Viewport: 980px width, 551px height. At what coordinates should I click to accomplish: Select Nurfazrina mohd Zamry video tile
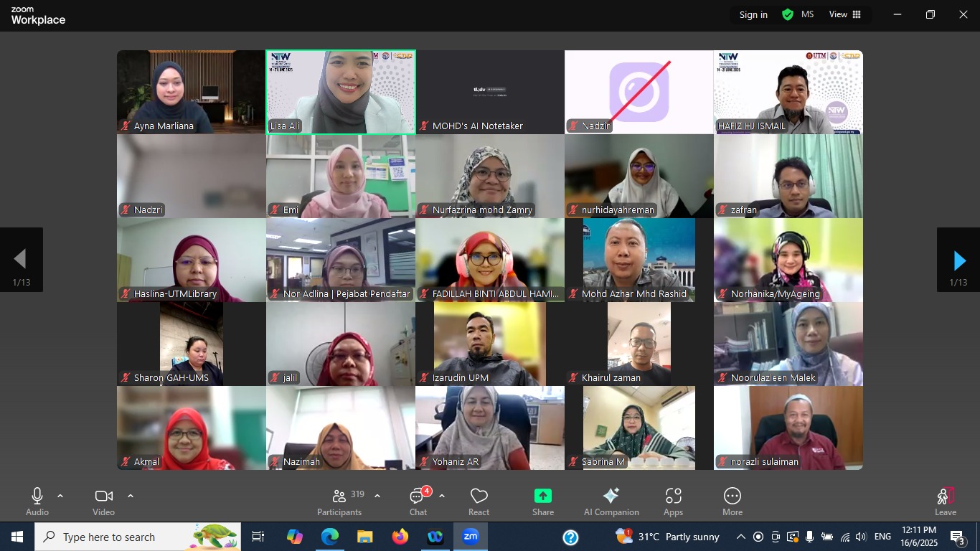click(x=490, y=176)
